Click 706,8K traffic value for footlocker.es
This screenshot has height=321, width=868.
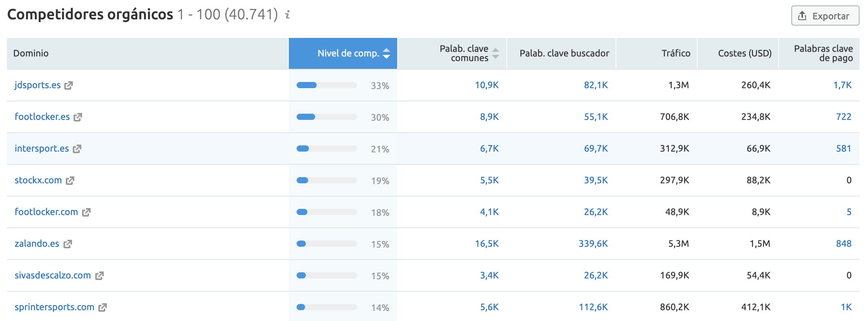tap(674, 117)
